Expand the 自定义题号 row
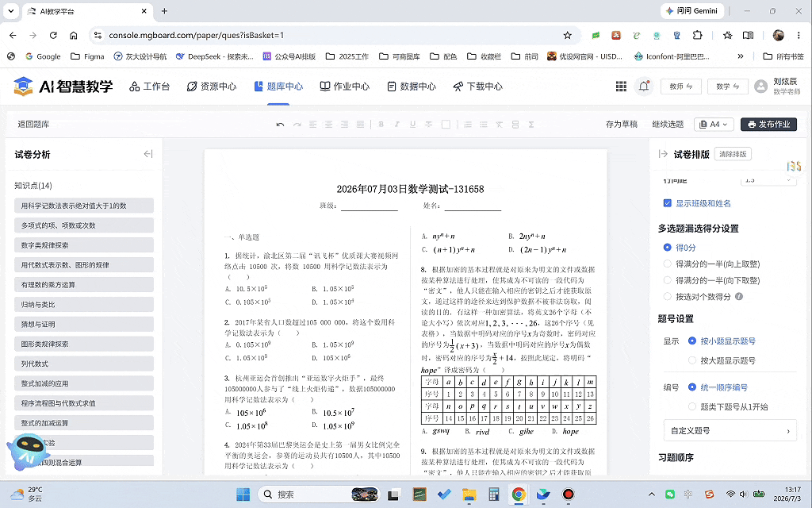 730,431
